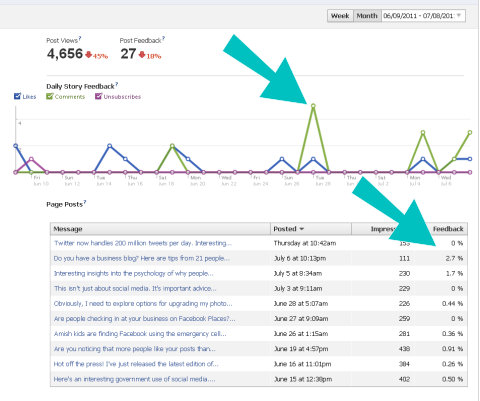Toggle the Unsubscribes checkbox

pyautogui.click(x=98, y=96)
